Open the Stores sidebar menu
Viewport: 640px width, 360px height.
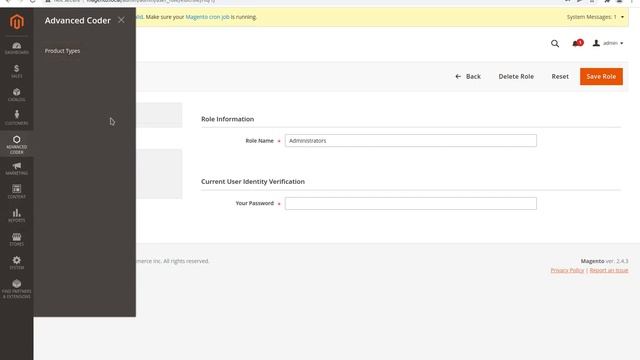(x=17, y=239)
